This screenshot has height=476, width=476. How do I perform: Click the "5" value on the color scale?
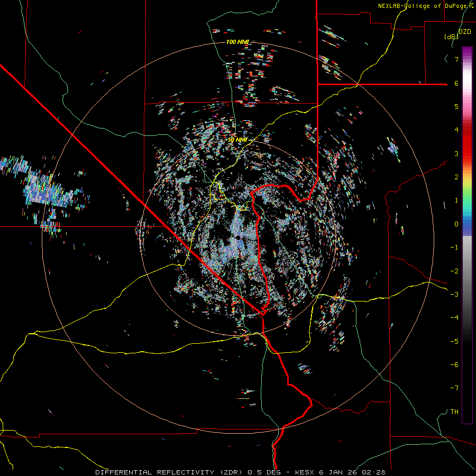point(456,106)
